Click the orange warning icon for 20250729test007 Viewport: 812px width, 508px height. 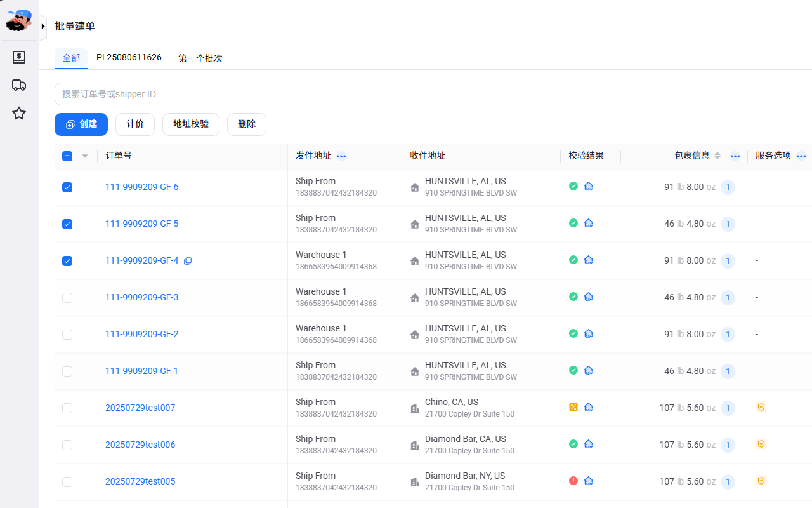(x=573, y=407)
